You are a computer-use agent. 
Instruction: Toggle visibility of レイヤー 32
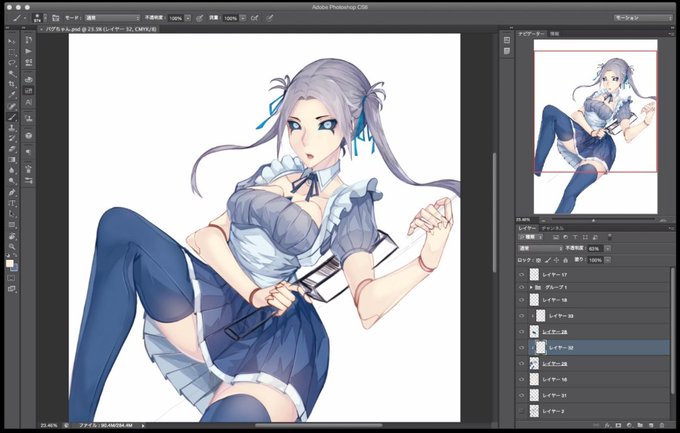pos(522,348)
